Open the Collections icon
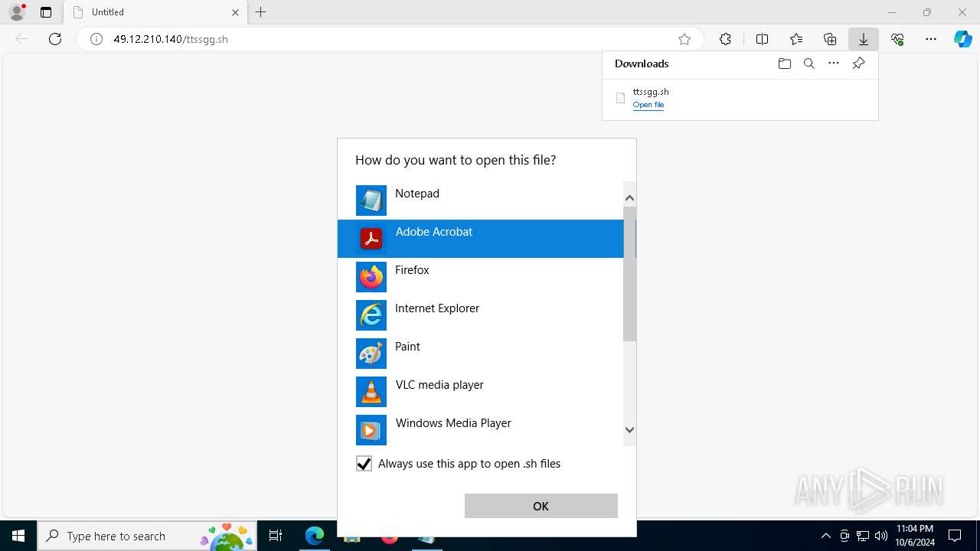 pos(830,39)
